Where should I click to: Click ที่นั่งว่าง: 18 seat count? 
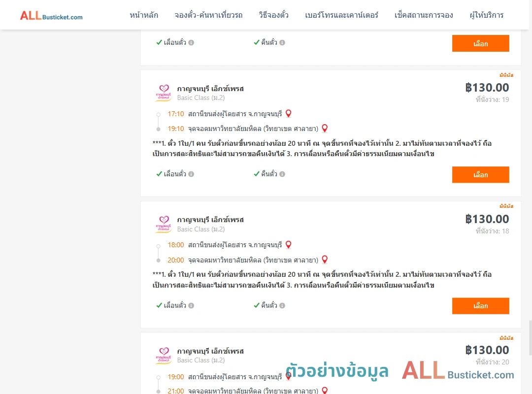click(x=492, y=231)
